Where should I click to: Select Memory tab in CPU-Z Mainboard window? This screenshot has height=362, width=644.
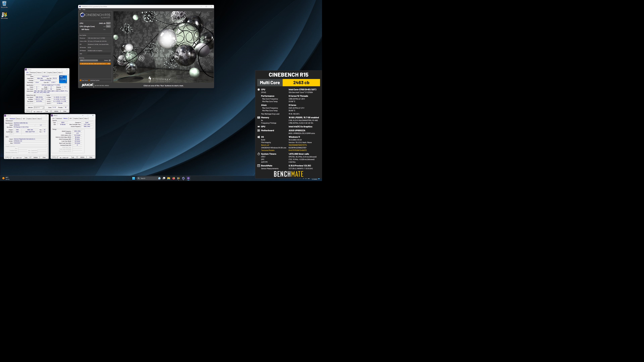click(19, 119)
